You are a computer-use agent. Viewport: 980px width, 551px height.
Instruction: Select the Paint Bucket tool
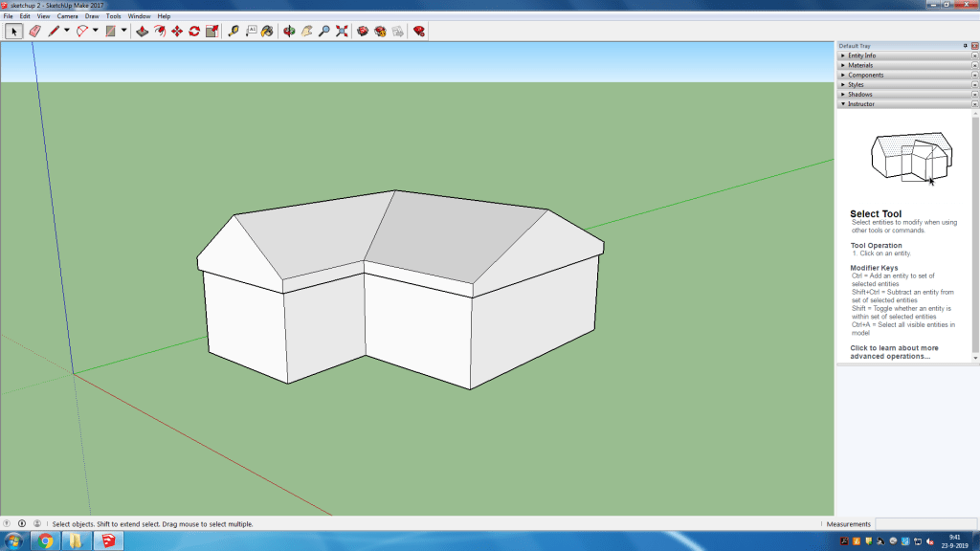267,32
